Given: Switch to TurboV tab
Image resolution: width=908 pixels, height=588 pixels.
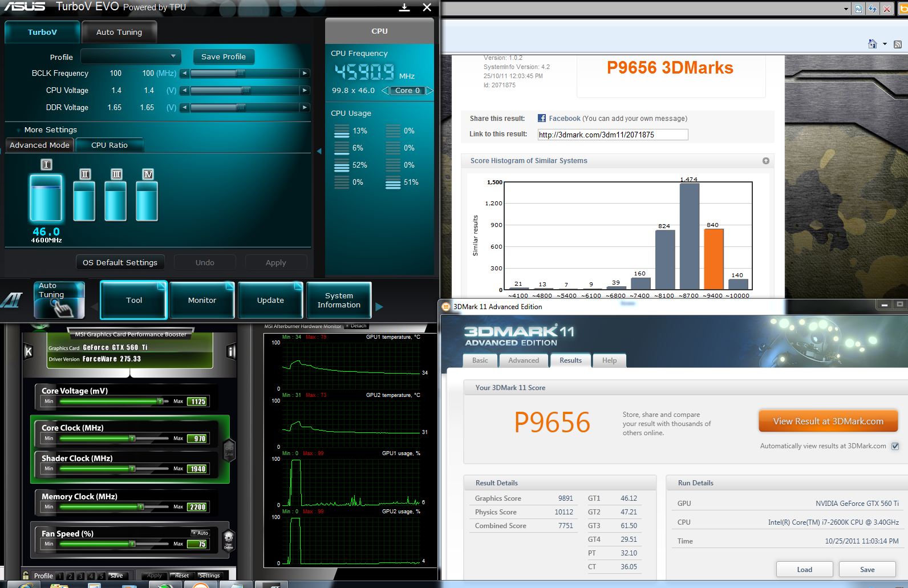Looking at the screenshot, I should point(42,32).
